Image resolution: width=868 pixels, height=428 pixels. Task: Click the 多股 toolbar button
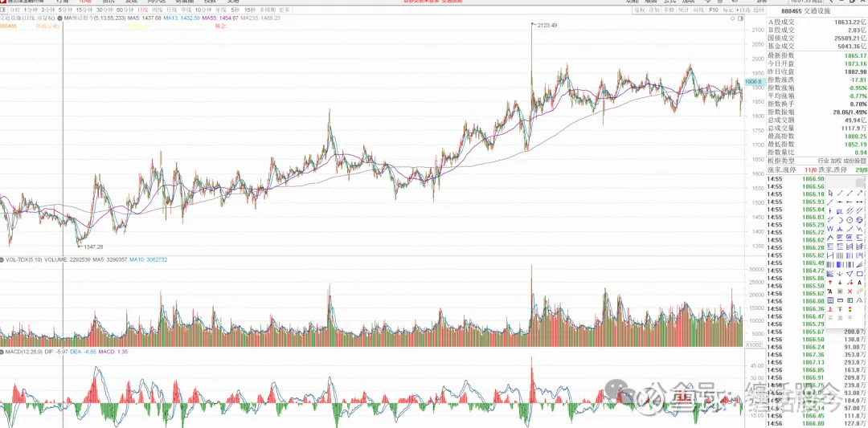[x=669, y=10]
